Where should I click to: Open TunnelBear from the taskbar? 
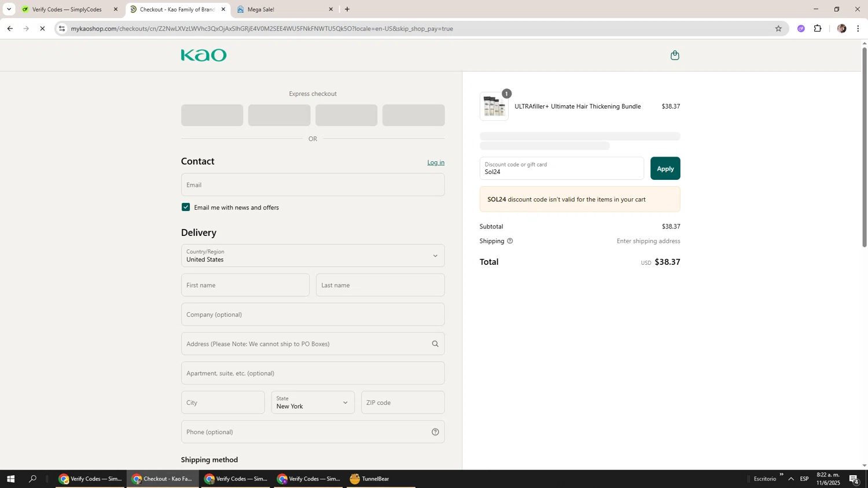(x=381, y=479)
